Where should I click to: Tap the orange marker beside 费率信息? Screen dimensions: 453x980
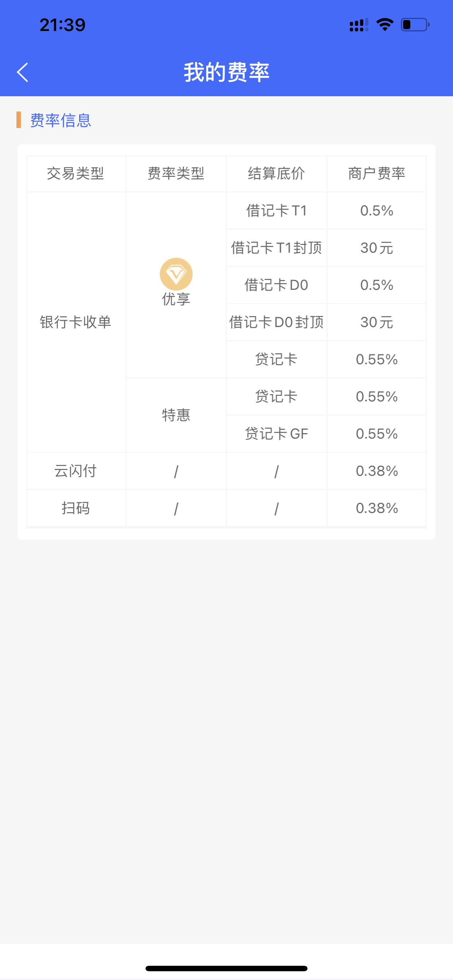point(18,120)
